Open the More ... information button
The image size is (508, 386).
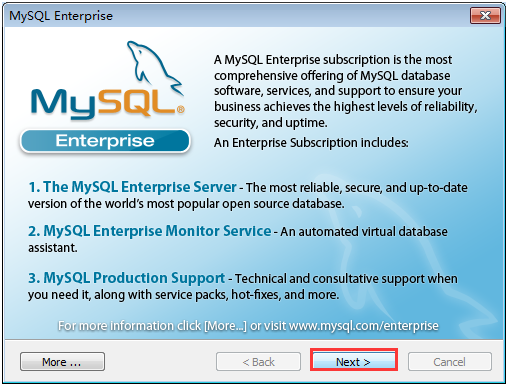coord(62,362)
